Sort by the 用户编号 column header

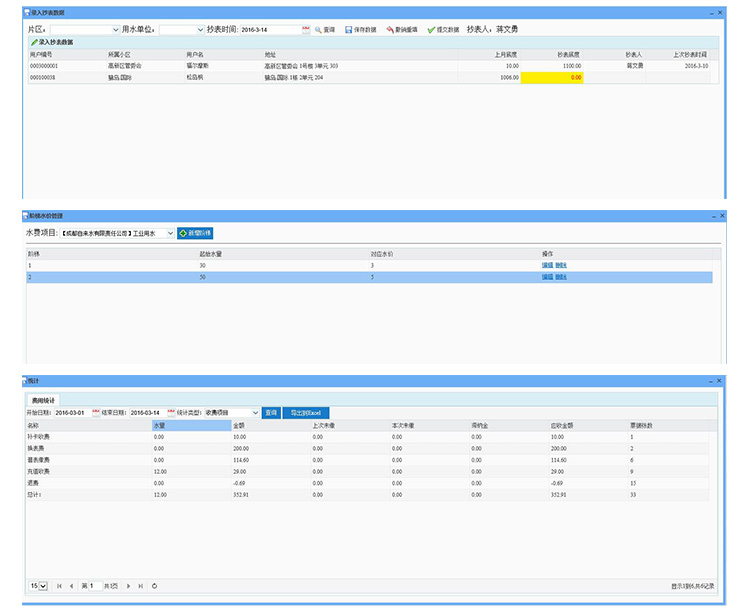[41, 55]
